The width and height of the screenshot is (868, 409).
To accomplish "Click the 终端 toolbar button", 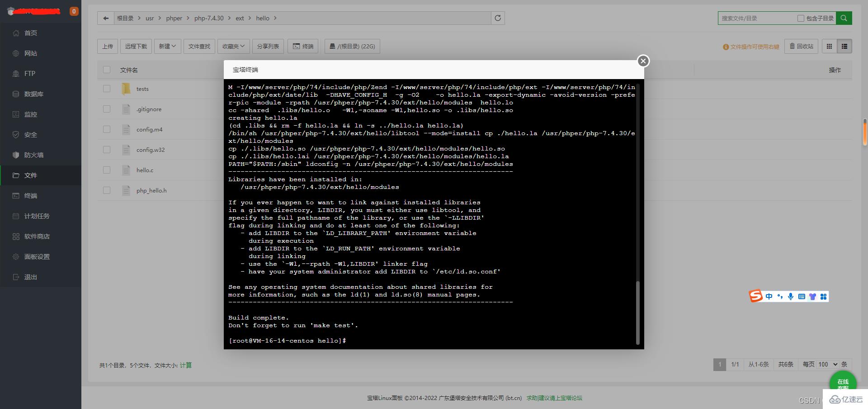I will click(303, 46).
